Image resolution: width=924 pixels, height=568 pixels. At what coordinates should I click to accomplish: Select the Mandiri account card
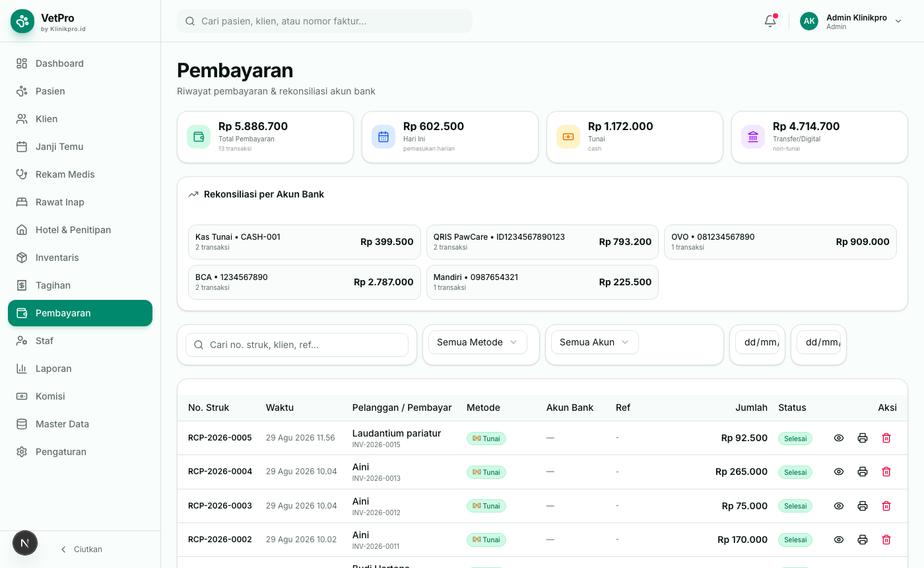(543, 282)
